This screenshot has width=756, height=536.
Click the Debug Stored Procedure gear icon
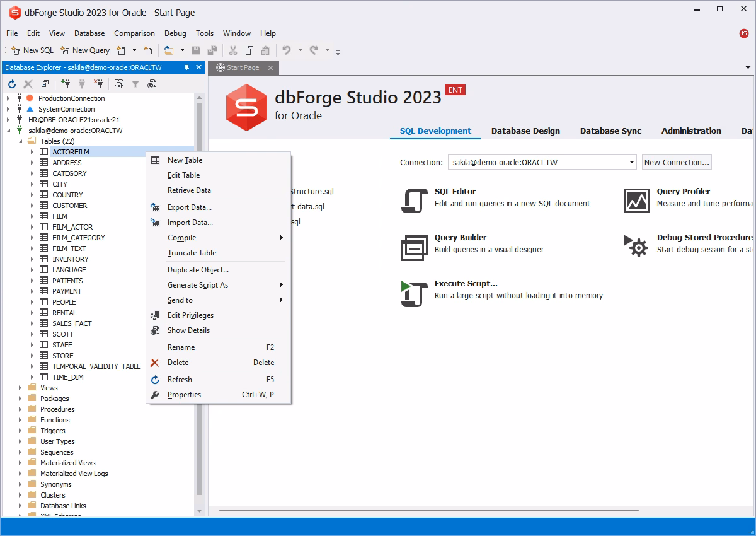pyautogui.click(x=636, y=247)
